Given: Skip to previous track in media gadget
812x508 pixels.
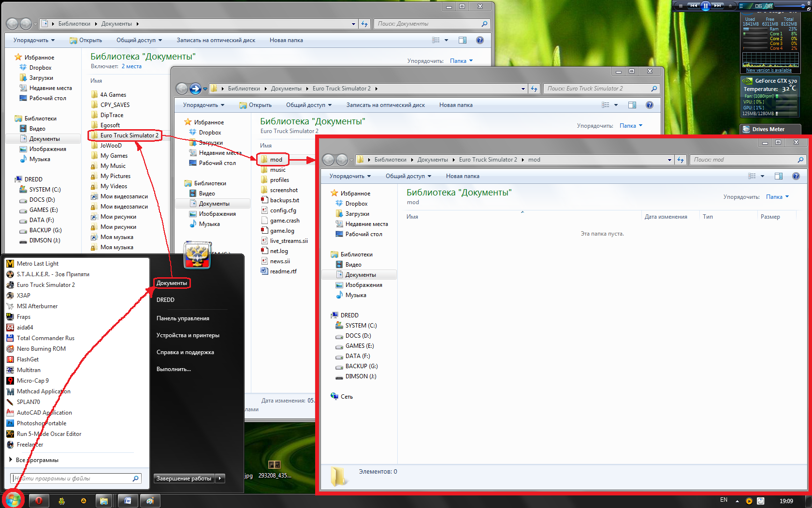Looking at the screenshot, I should [x=694, y=6].
